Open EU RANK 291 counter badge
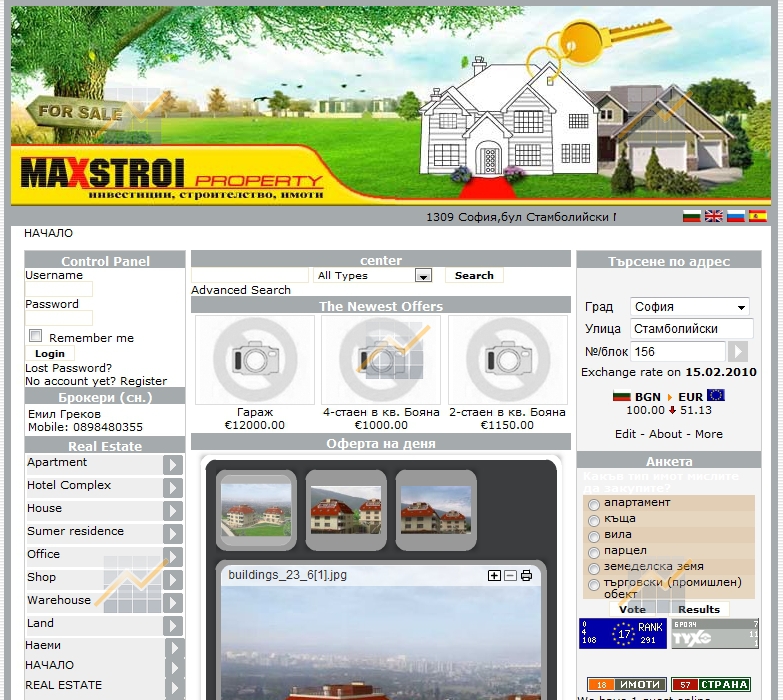 click(x=623, y=633)
